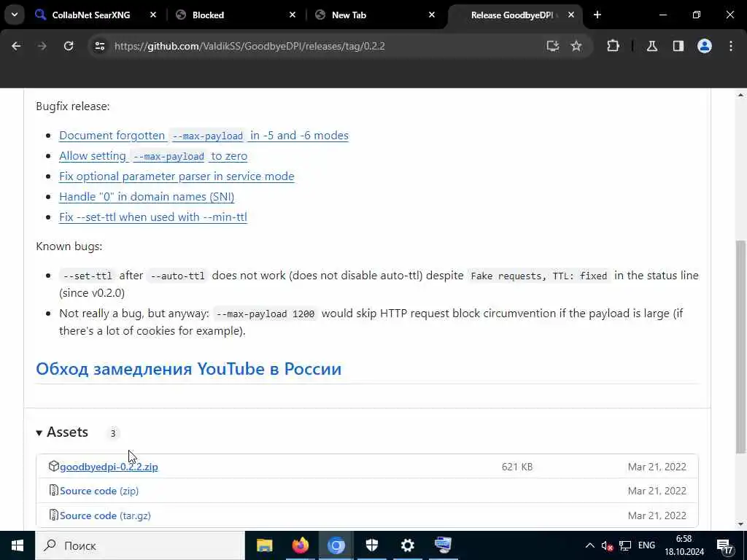Open the 'Document forgotten --max-payload' commit link
747x560 pixels.
204,136
